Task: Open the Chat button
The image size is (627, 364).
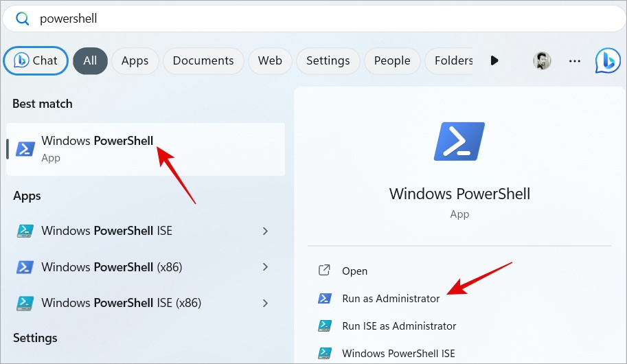Action: click(36, 60)
